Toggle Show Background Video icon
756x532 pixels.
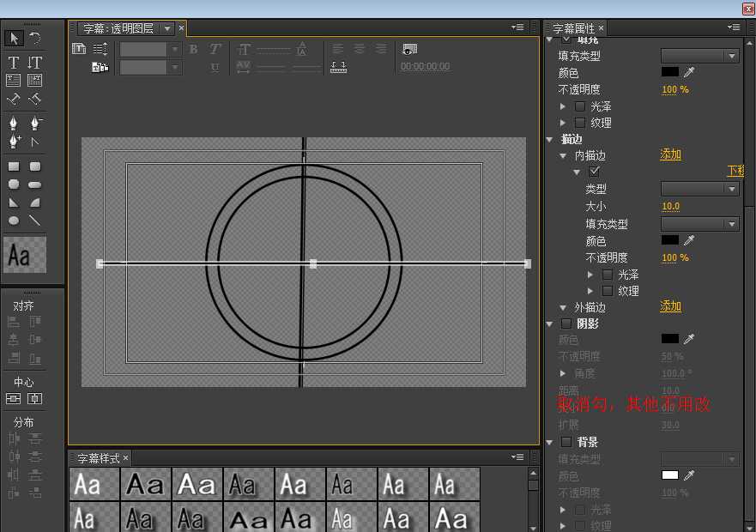409,49
